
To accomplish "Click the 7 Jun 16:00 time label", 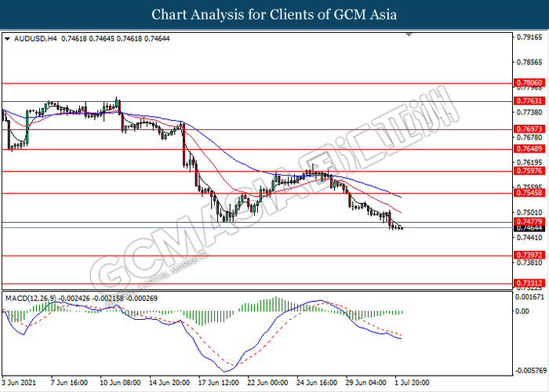I will point(69,383).
